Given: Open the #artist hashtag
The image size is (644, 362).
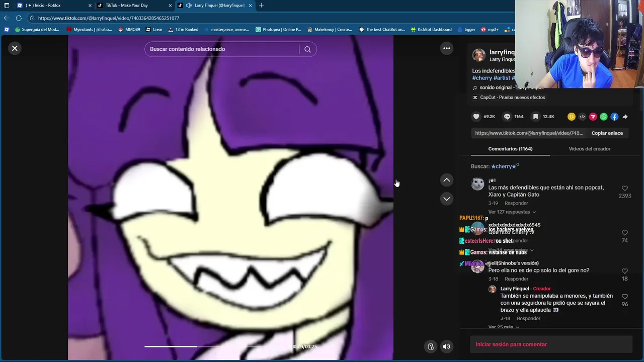Looking at the screenshot, I should coord(502,78).
